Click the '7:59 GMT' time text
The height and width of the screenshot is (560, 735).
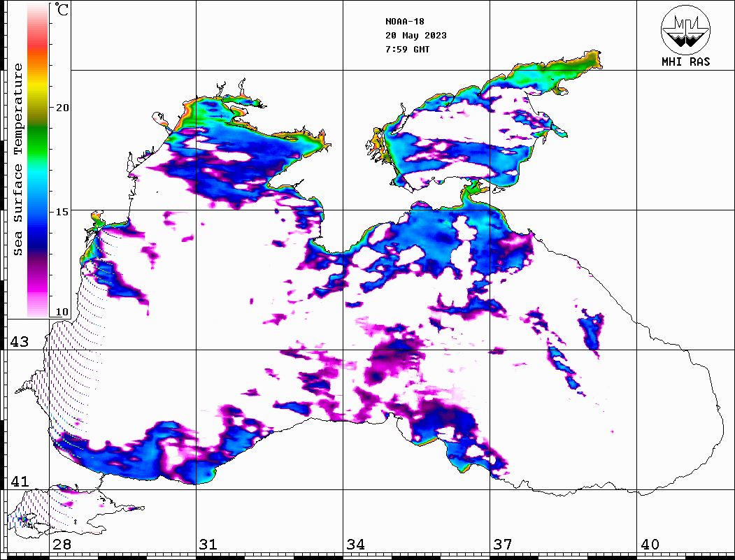click(x=407, y=49)
